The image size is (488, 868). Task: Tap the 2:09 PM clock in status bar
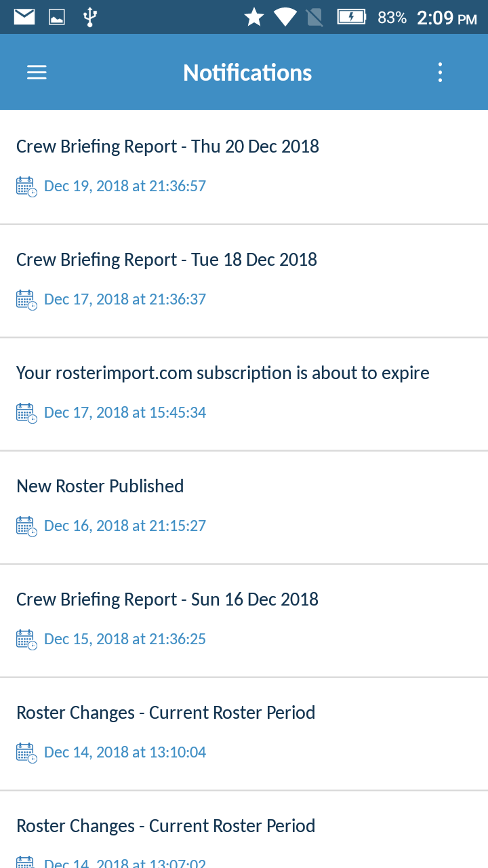tap(447, 18)
